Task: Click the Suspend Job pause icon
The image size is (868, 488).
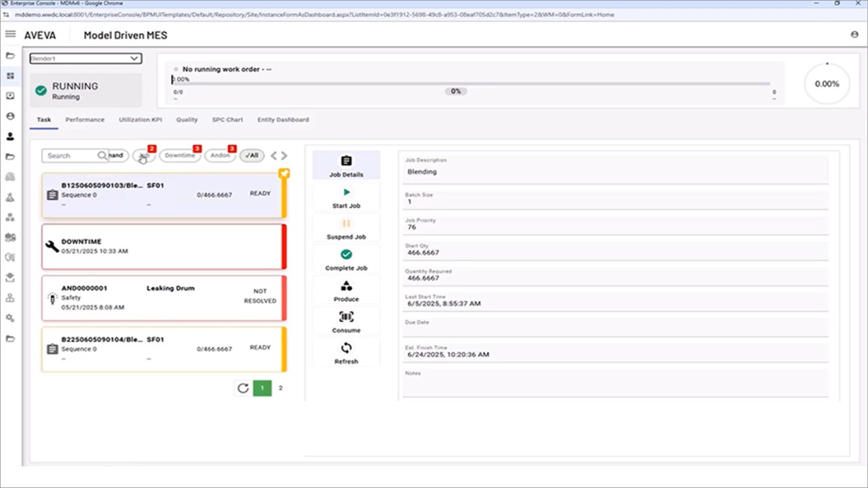Action: (x=347, y=224)
